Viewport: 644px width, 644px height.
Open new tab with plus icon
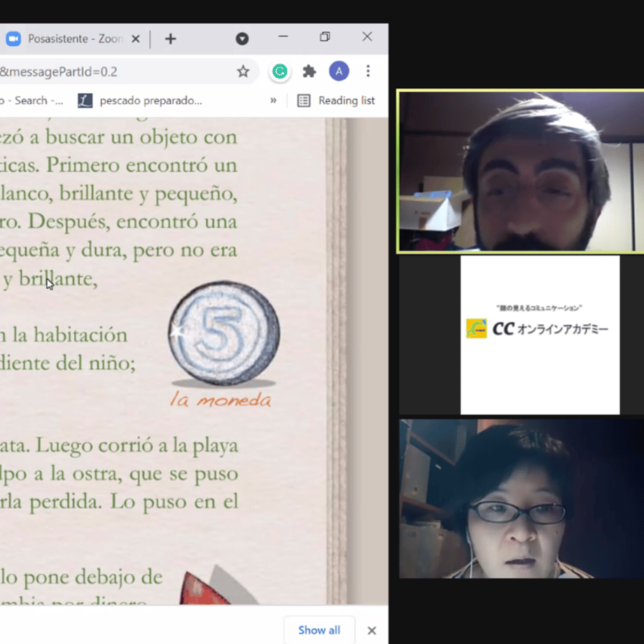click(170, 39)
